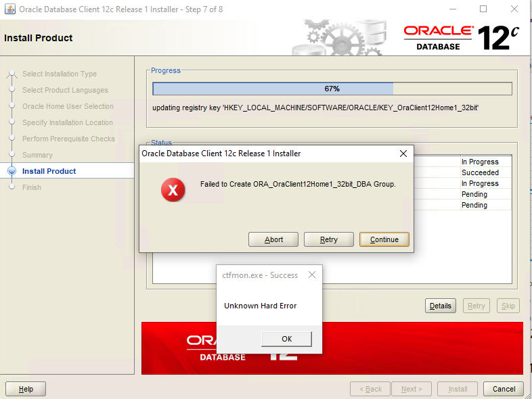This screenshot has height=399, width=532.
Task: Click the Help button
Action: (x=26, y=389)
